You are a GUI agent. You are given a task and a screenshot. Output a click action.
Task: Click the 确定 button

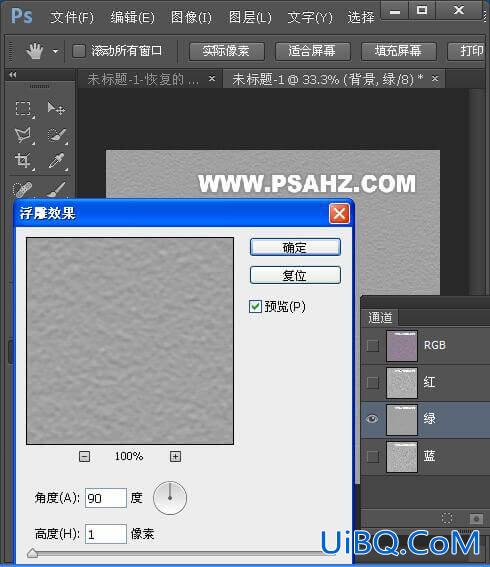[x=295, y=247]
